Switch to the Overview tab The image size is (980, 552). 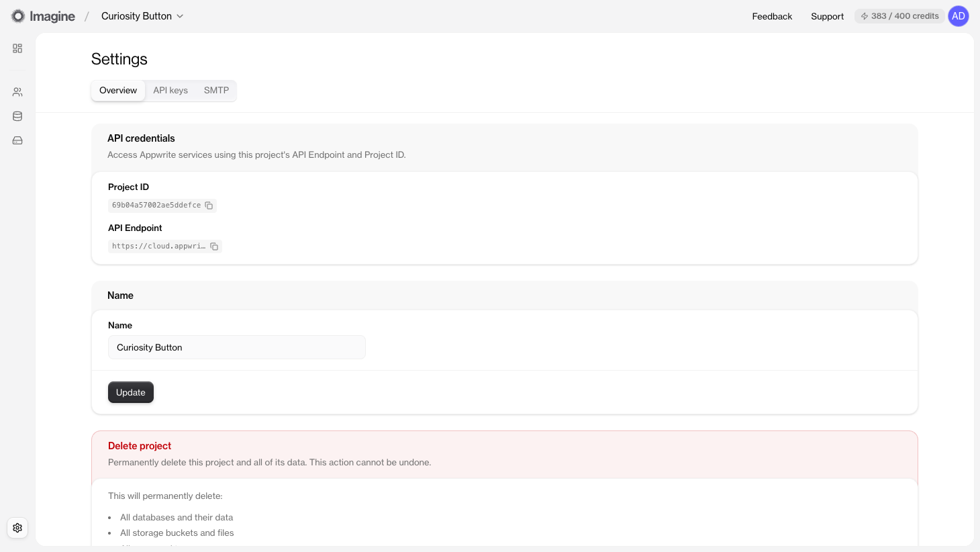tap(118, 91)
